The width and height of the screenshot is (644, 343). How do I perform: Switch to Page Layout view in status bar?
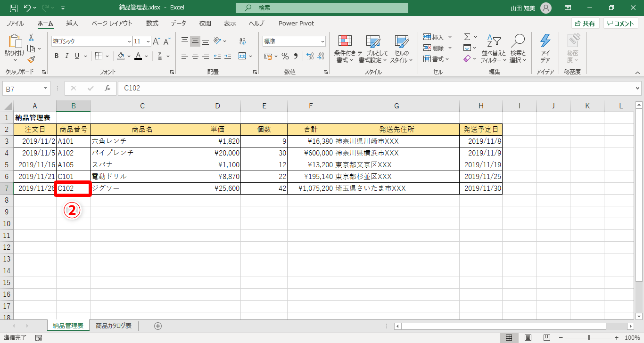pos(528,338)
